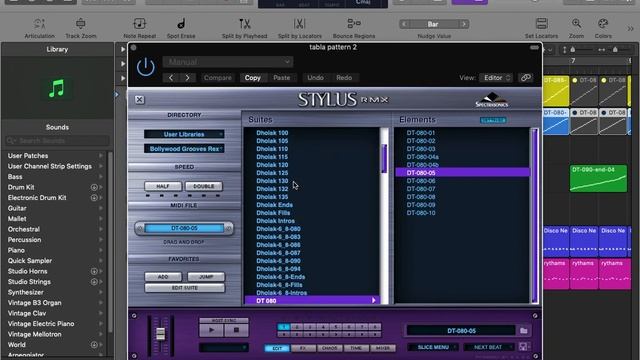
Task: Open the Colors palette icon
Action: click(x=603, y=24)
